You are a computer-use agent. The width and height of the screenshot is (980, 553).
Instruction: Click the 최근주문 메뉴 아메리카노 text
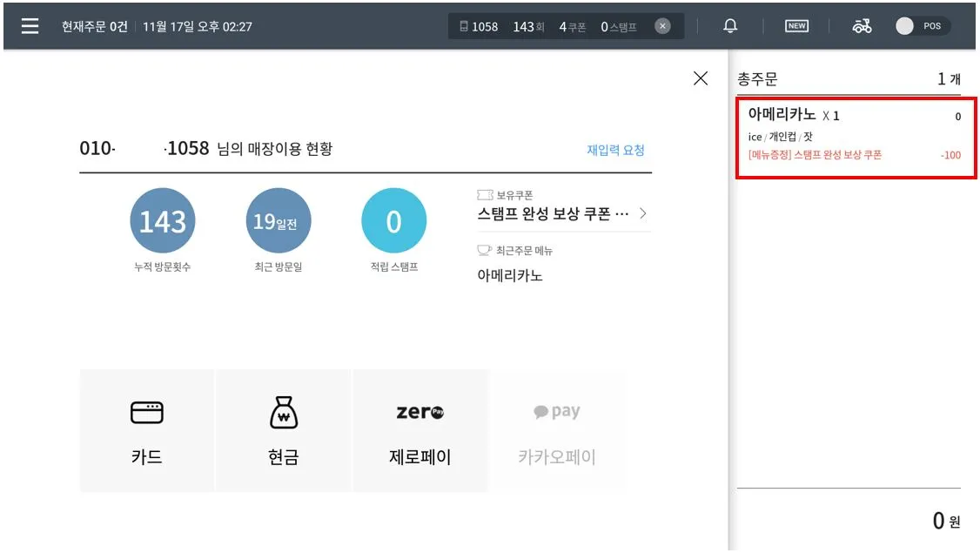click(x=510, y=275)
